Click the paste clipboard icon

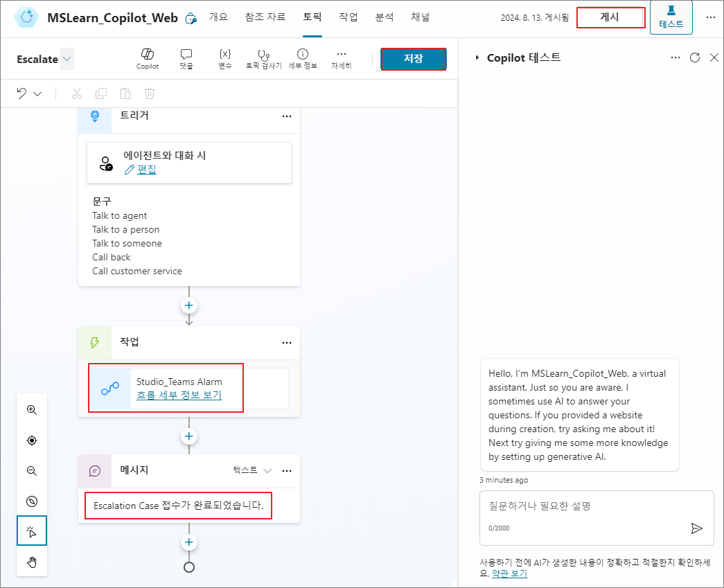(x=125, y=93)
